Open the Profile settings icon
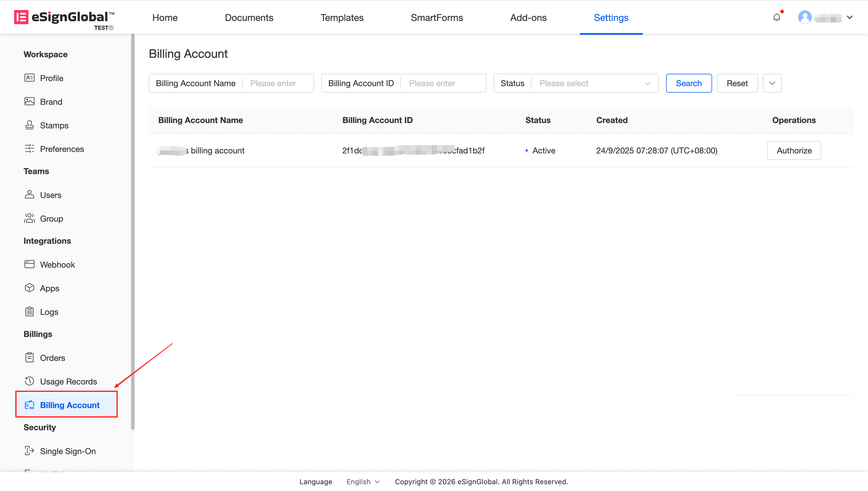 pos(29,78)
